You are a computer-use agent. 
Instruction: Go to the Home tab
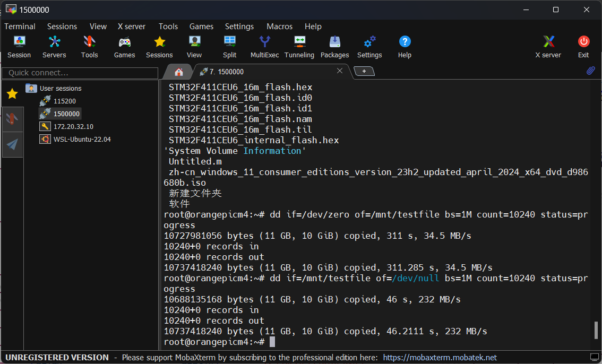tap(178, 72)
